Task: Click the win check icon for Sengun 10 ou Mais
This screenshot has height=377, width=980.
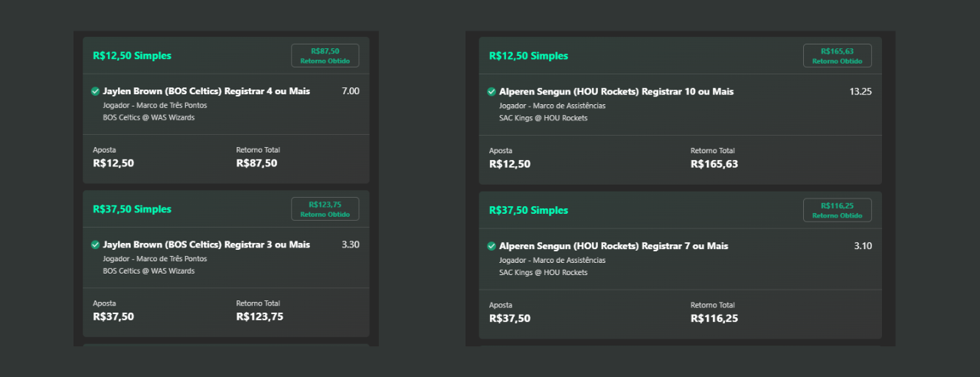Action: (492, 92)
